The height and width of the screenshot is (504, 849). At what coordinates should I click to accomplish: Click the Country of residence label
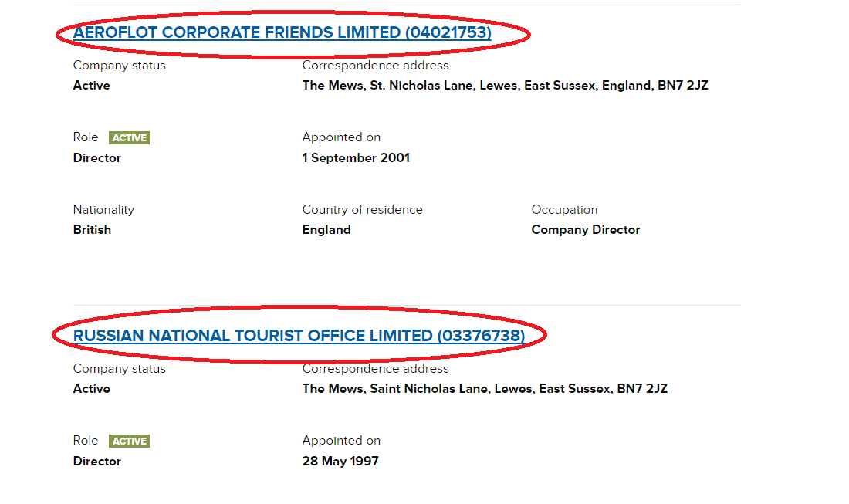click(x=362, y=210)
